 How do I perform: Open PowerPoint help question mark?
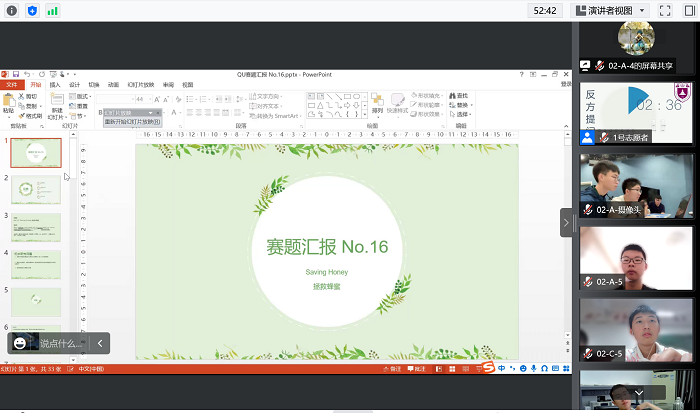pos(521,74)
